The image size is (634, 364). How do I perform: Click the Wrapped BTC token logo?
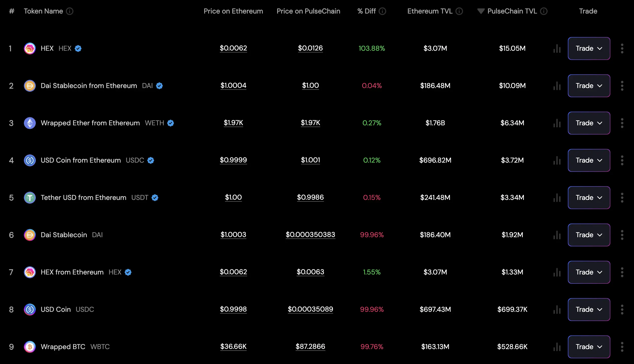click(x=30, y=347)
